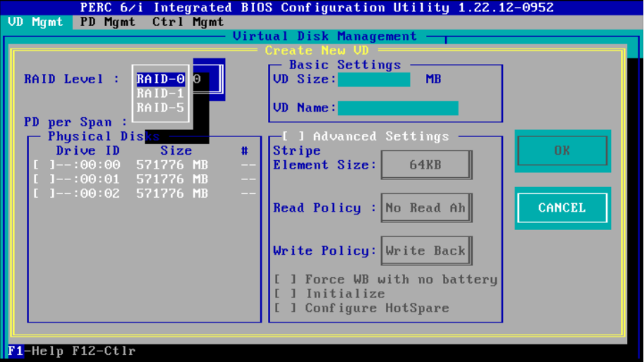Select RAID-0 in the RAID level list
Viewport: 644px width, 362px height.
(160, 79)
